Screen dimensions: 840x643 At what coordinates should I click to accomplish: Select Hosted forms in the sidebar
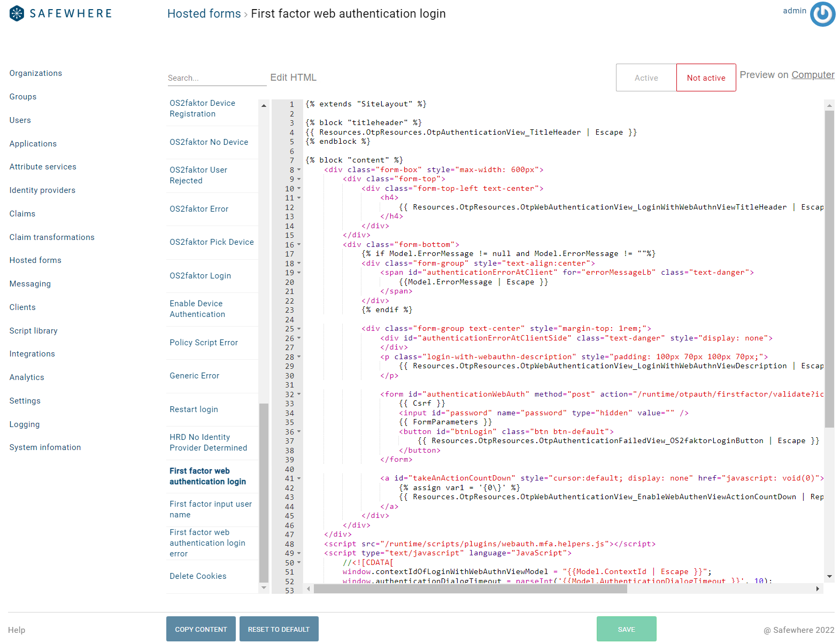pyautogui.click(x=35, y=260)
